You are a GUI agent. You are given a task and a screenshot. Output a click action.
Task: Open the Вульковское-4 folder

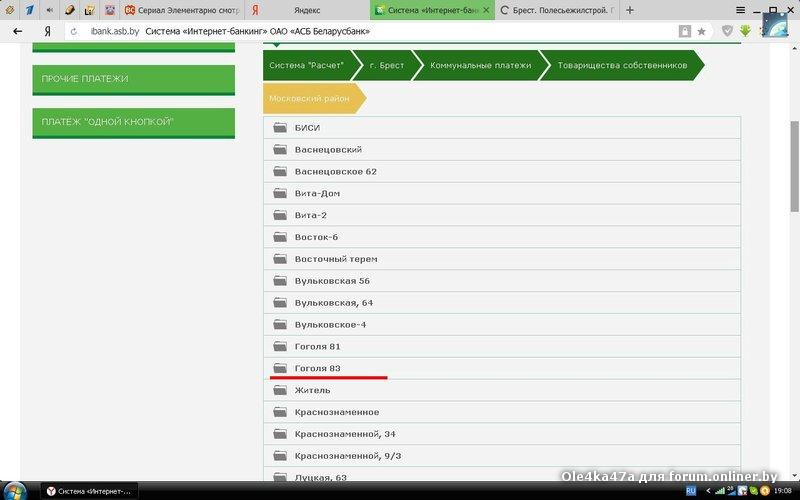point(502,325)
